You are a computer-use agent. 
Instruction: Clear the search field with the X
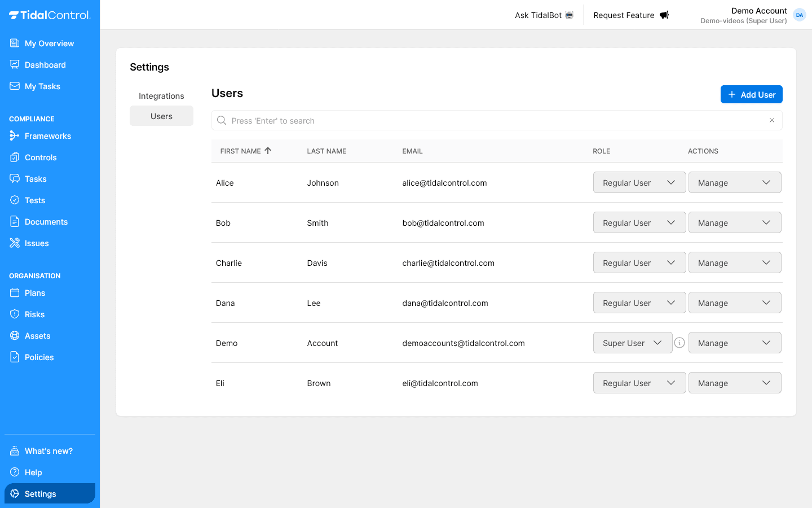[x=772, y=120]
